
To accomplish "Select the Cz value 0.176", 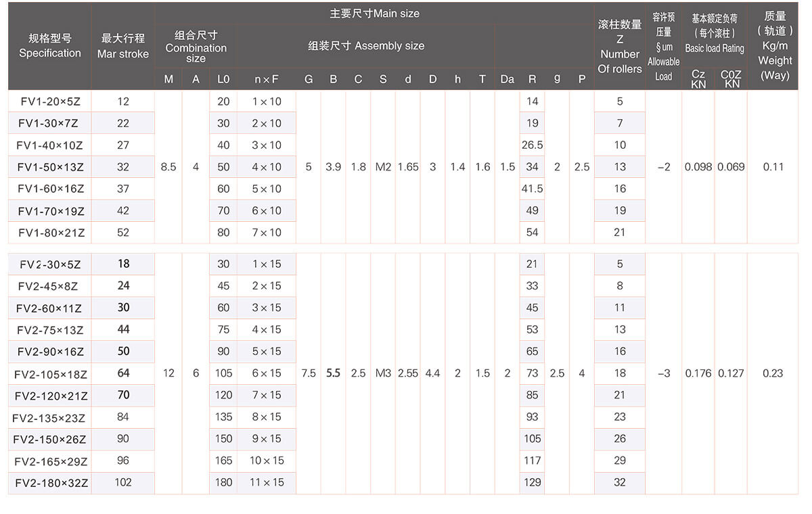I will pyautogui.click(x=698, y=373).
